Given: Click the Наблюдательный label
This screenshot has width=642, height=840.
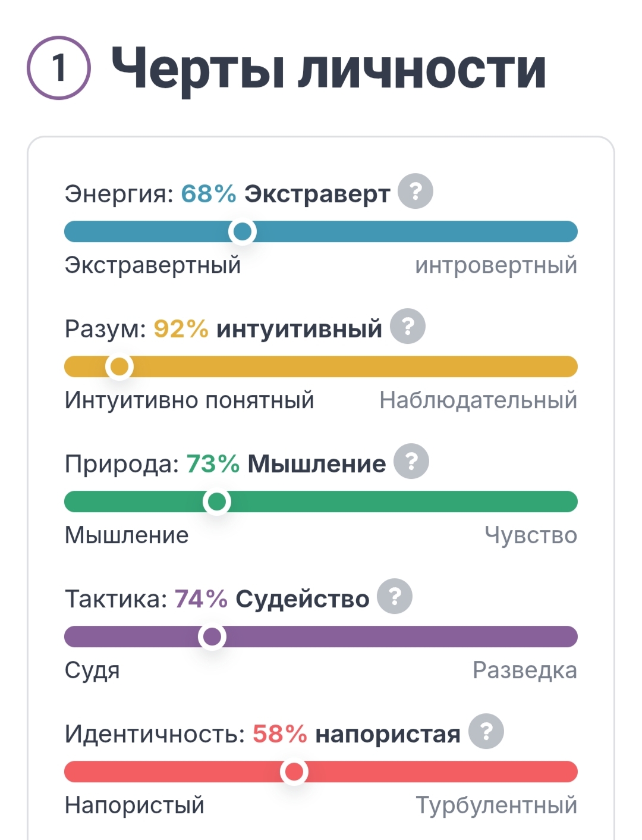Looking at the screenshot, I should [x=478, y=400].
